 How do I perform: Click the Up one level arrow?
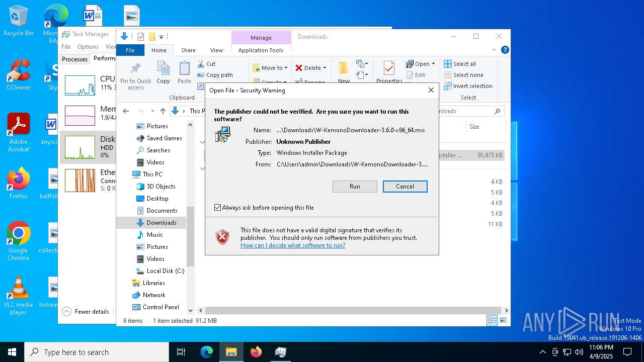point(163,111)
